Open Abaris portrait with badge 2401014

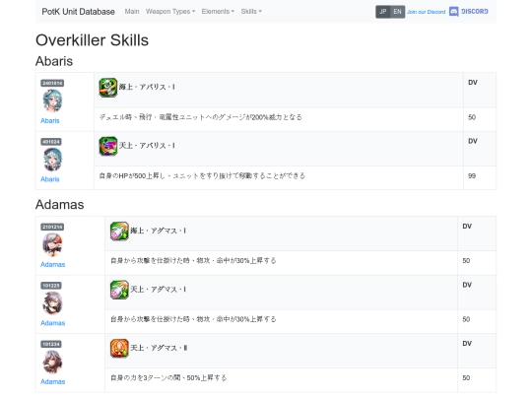tap(52, 100)
